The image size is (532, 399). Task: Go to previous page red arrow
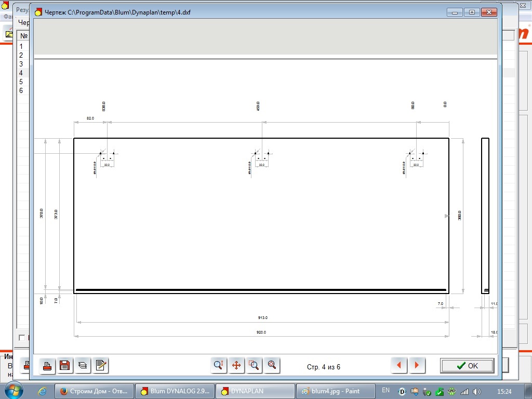point(400,365)
